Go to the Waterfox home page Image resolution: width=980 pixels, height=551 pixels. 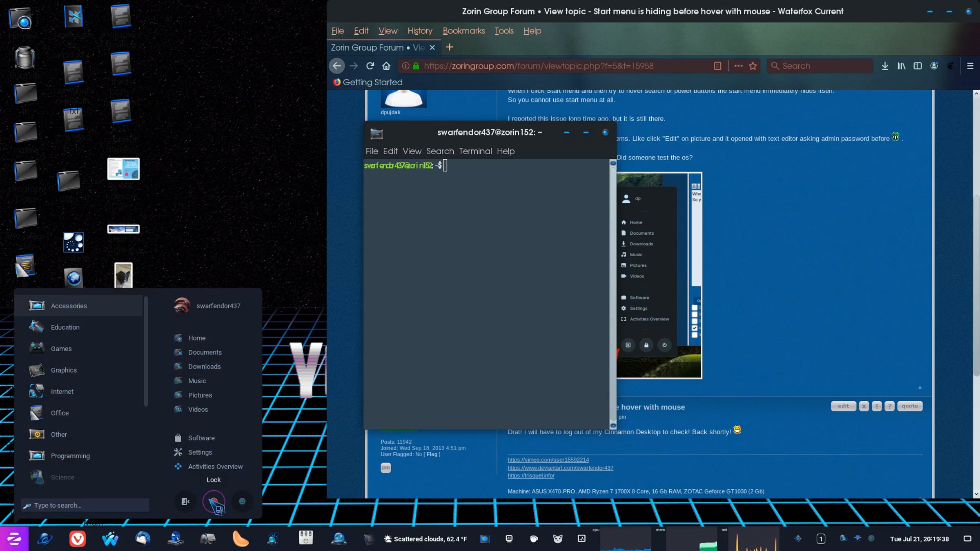pos(386,66)
